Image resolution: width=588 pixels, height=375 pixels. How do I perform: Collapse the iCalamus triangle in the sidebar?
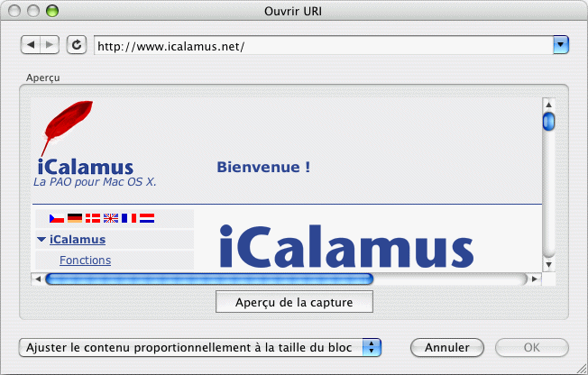(41, 239)
